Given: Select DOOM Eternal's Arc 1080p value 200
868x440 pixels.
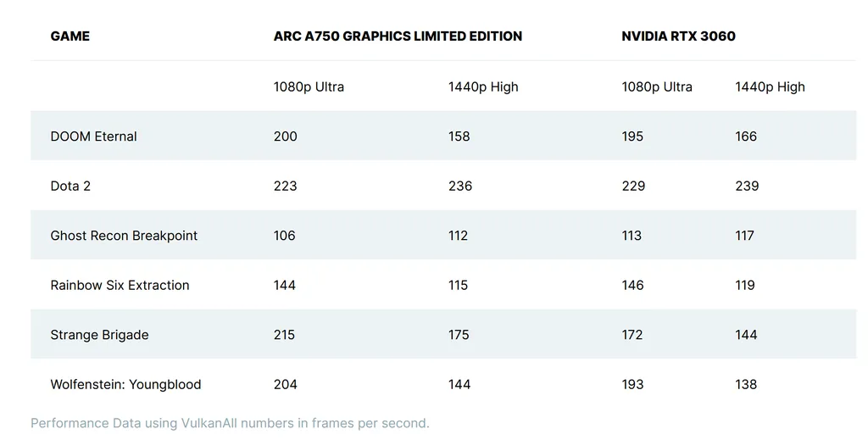Looking at the screenshot, I should coord(286,136).
